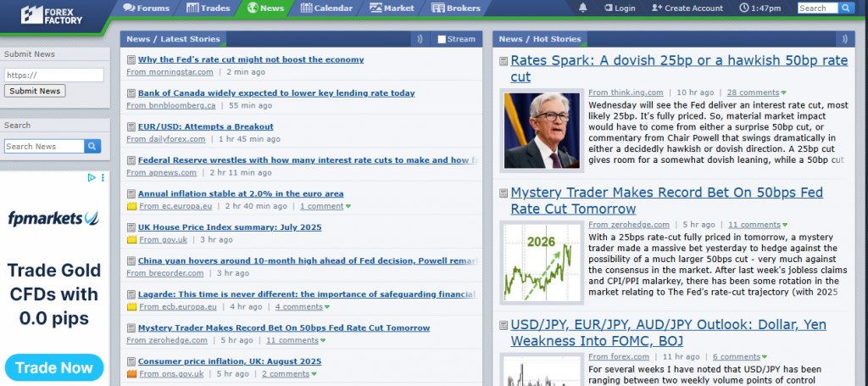
Task: Click the Create Account link
Action: point(687,8)
